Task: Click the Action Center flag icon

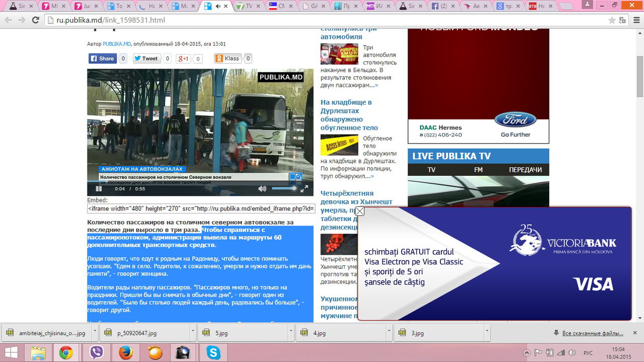Action: (538, 352)
